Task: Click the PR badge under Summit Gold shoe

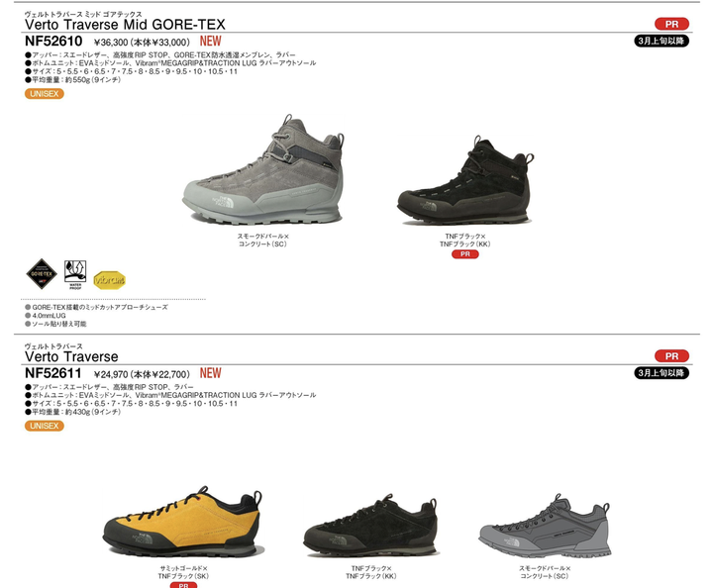Action: (x=184, y=585)
